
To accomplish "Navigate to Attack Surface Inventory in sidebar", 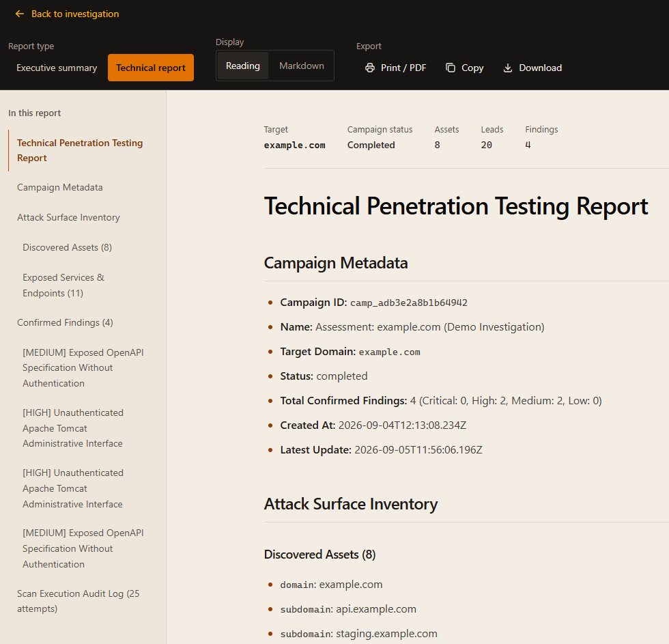I will (68, 217).
